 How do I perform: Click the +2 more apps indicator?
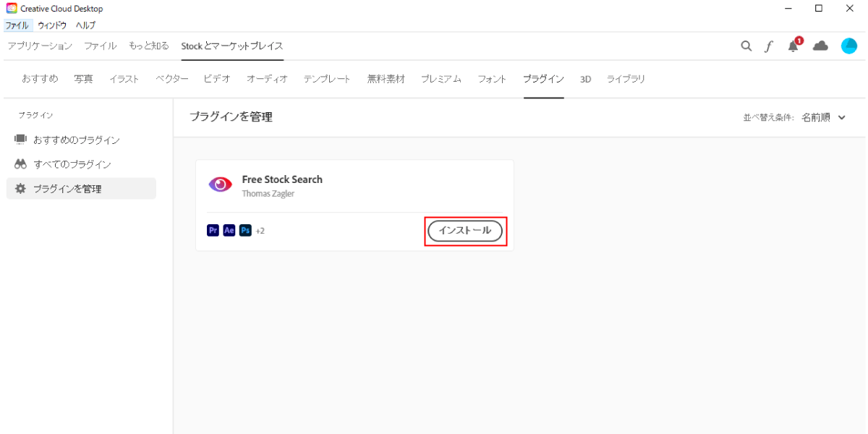click(x=260, y=231)
